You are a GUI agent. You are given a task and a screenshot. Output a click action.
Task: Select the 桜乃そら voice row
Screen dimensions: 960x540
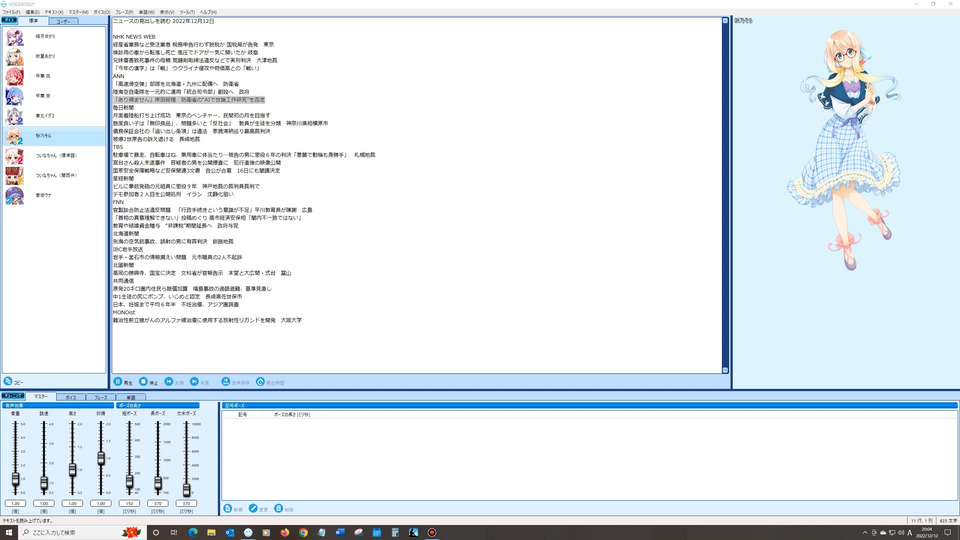pyautogui.click(x=54, y=136)
